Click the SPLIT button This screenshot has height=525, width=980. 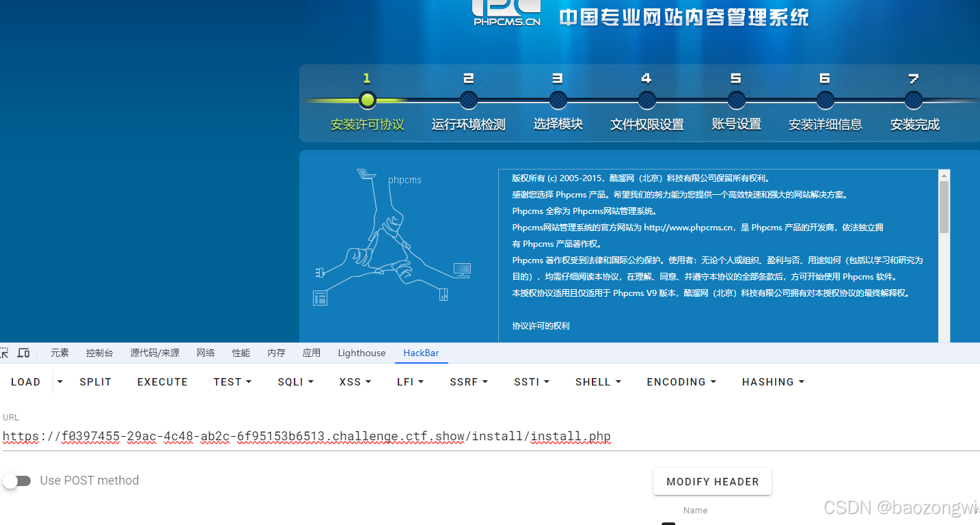(96, 382)
